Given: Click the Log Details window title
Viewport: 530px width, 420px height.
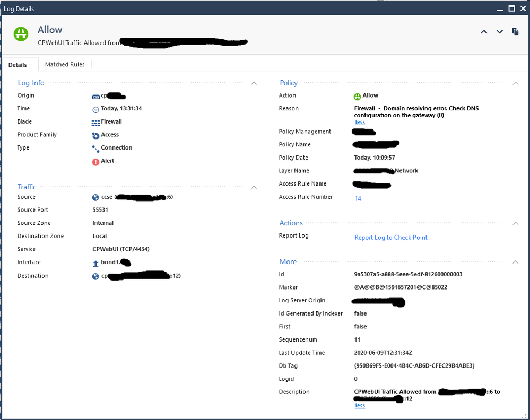Looking at the screenshot, I should [x=19, y=9].
